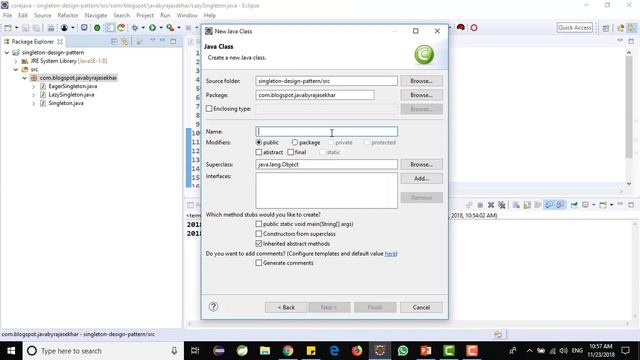640x360 pixels.
Task: Open the Project menu
Action: (x=145, y=16)
